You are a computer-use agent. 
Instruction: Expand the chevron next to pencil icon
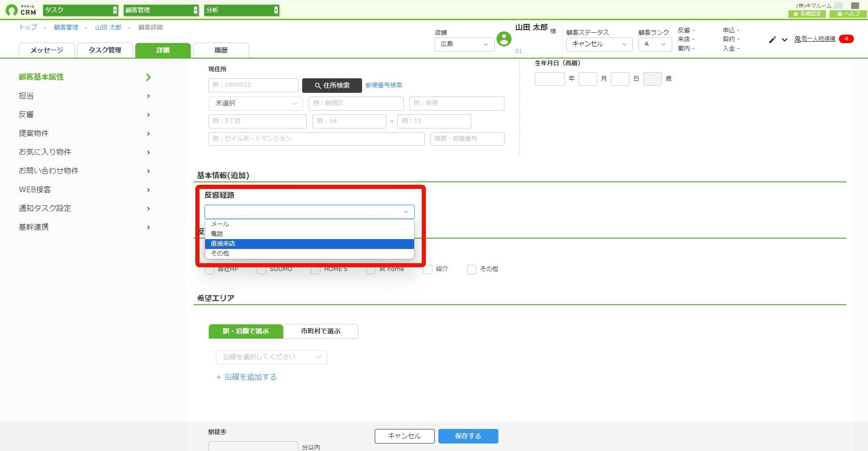pyautogui.click(x=785, y=40)
